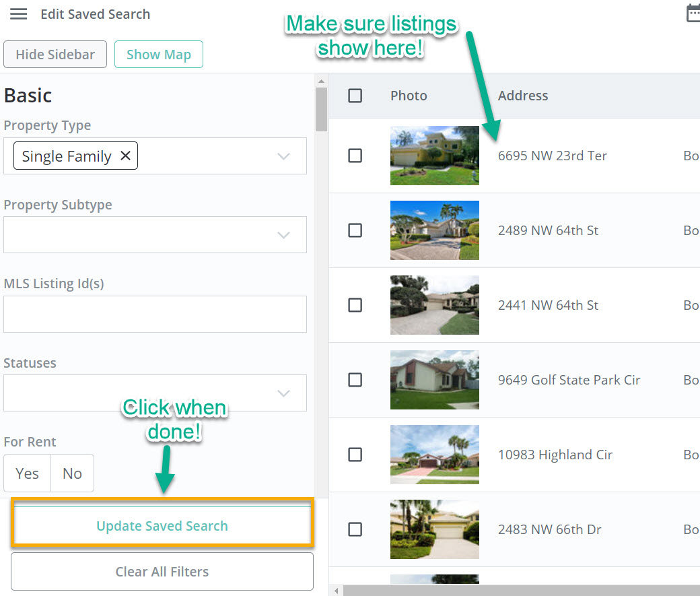Image resolution: width=700 pixels, height=596 pixels.
Task: Select Yes for For Rent
Action: (27, 473)
